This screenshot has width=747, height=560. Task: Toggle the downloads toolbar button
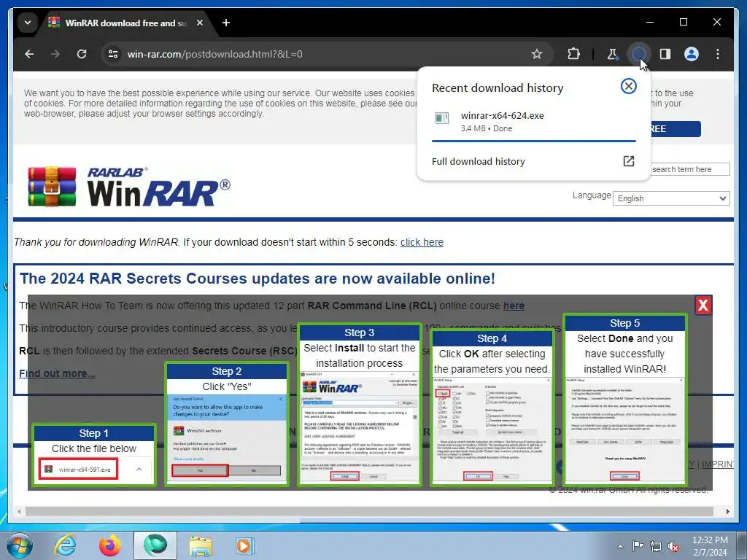(639, 54)
